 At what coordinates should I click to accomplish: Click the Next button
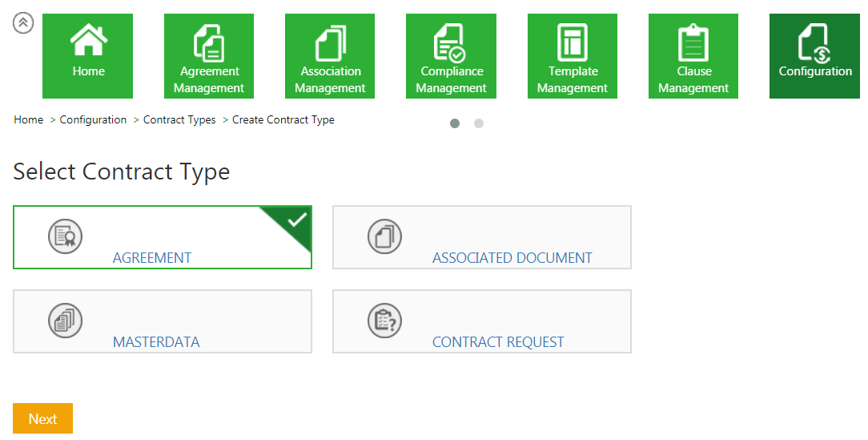(x=42, y=418)
